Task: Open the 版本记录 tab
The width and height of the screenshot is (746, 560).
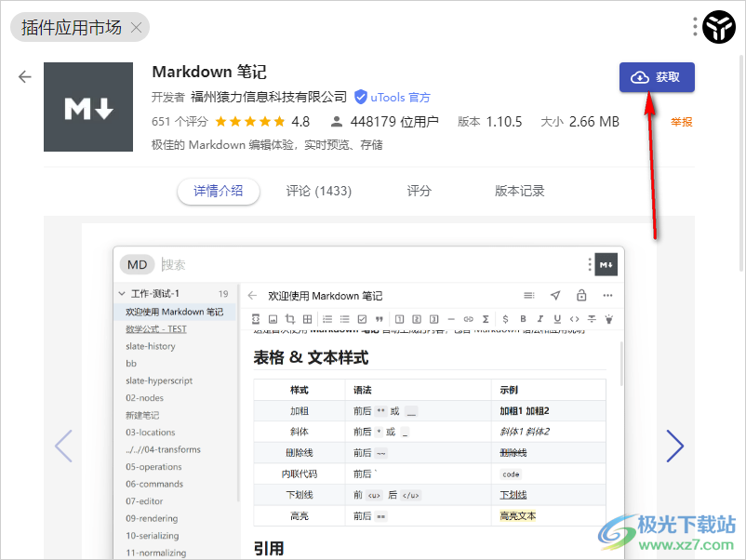Action: coord(520,192)
